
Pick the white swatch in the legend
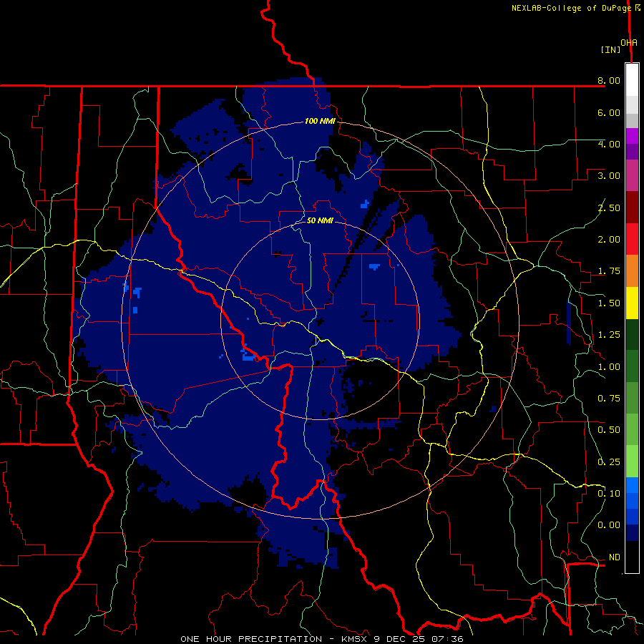pyautogui.click(x=632, y=80)
